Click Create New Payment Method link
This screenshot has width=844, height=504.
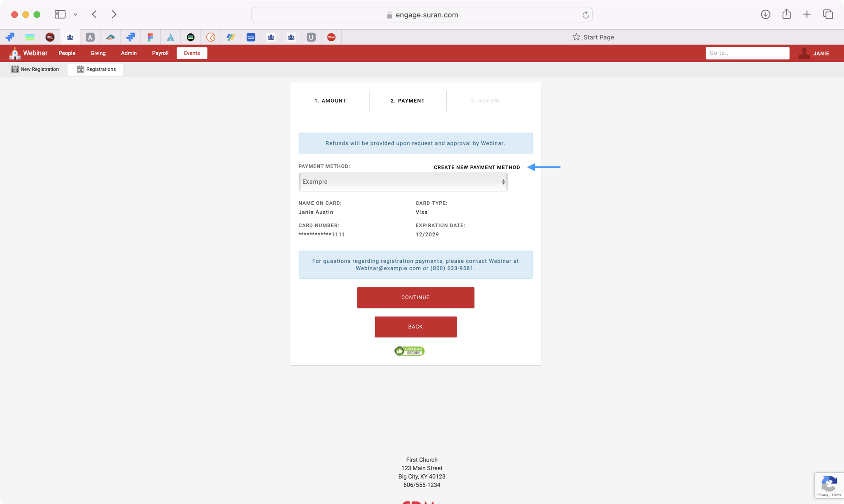point(476,167)
